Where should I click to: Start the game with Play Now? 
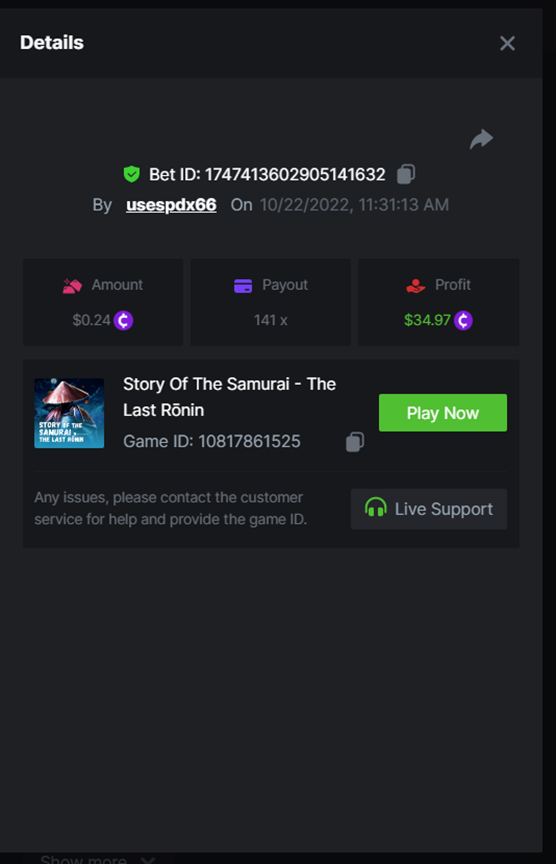(442, 413)
